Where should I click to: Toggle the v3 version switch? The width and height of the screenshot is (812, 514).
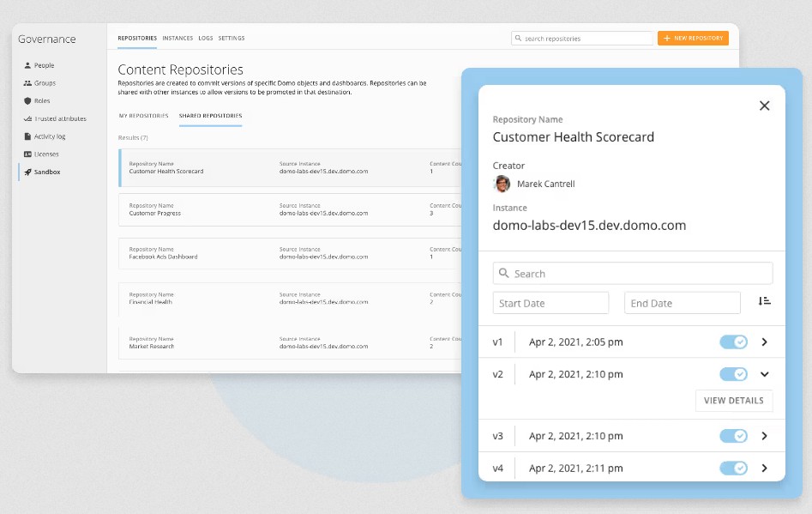coord(733,436)
